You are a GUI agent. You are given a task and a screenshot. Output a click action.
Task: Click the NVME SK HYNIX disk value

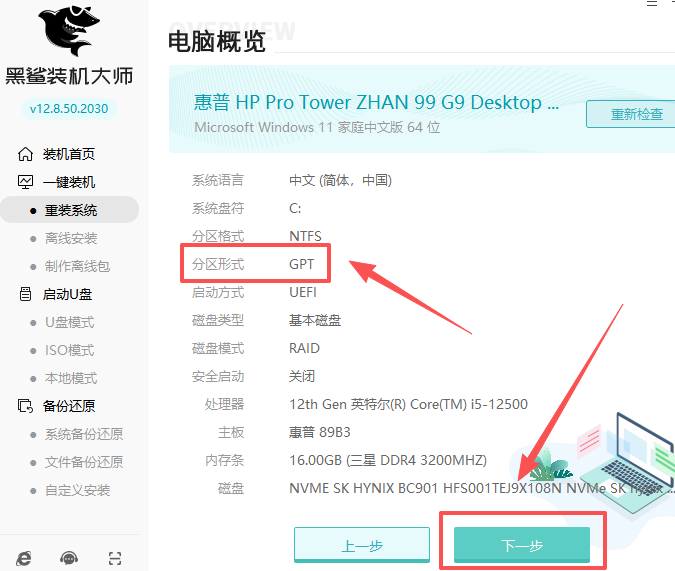point(482,488)
